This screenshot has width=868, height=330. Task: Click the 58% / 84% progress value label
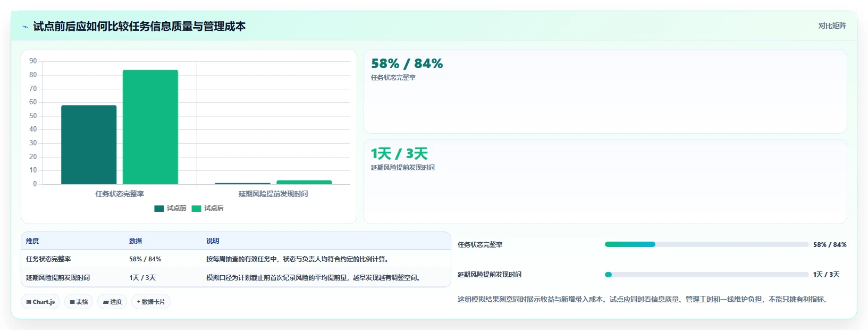click(x=830, y=245)
